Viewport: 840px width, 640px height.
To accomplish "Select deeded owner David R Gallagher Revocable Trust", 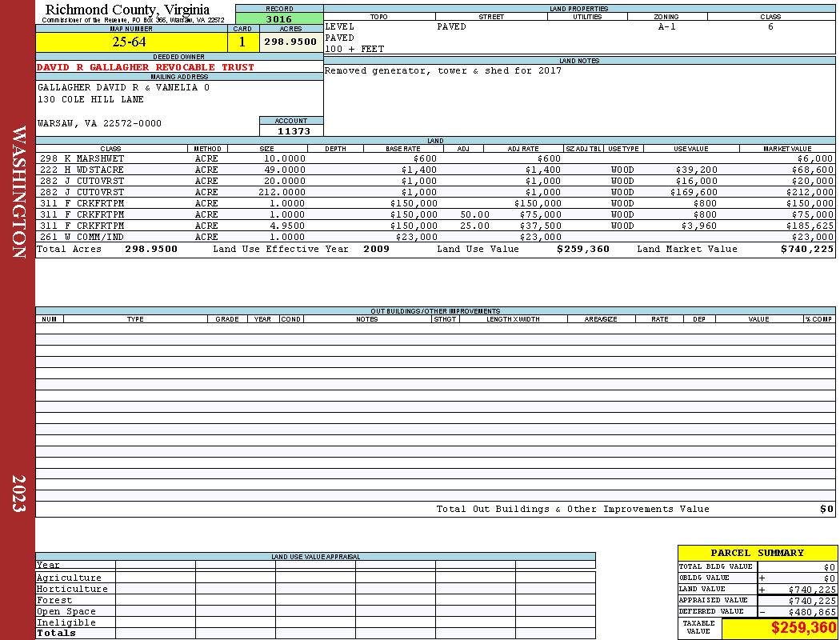I will (x=146, y=67).
